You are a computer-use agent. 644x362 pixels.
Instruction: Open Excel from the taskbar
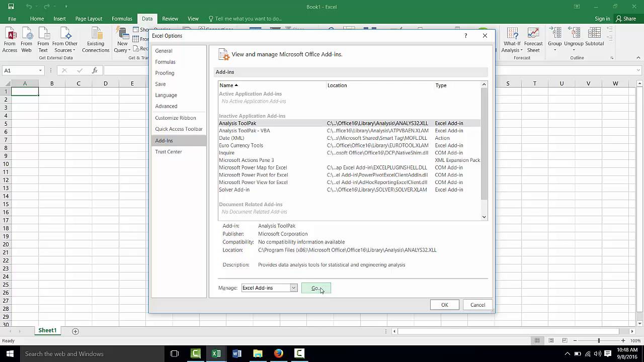(x=216, y=353)
